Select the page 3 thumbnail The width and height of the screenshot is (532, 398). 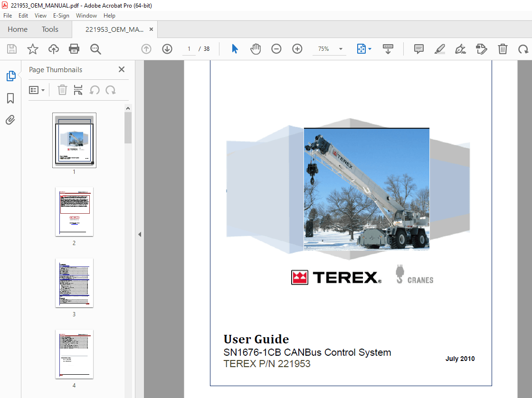pyautogui.click(x=74, y=283)
